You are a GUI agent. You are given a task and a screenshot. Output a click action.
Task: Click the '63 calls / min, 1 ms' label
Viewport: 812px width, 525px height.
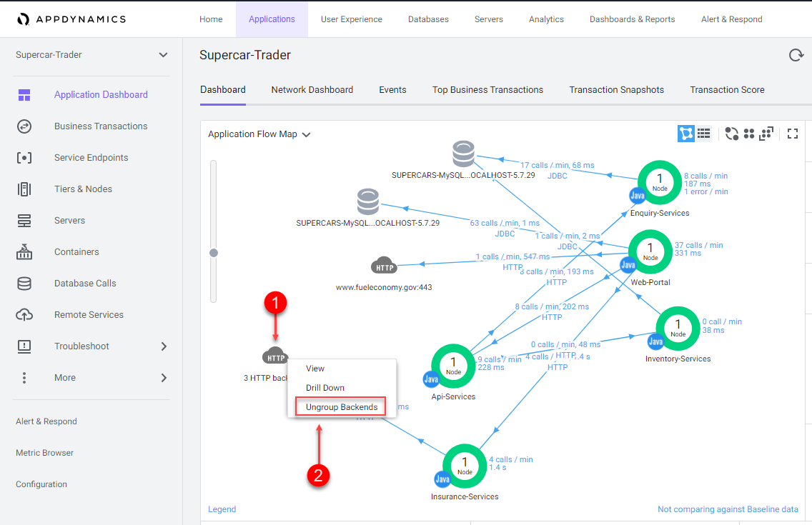click(505, 223)
